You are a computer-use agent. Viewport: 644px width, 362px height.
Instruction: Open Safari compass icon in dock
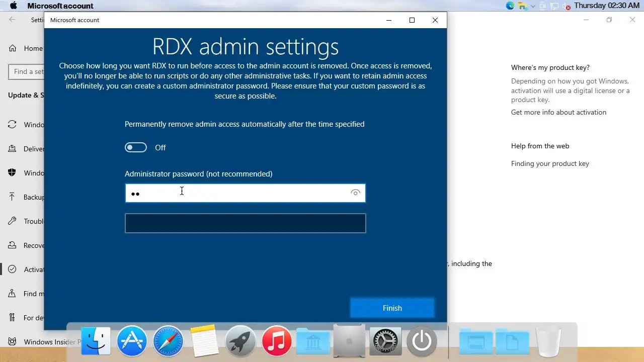(168, 341)
